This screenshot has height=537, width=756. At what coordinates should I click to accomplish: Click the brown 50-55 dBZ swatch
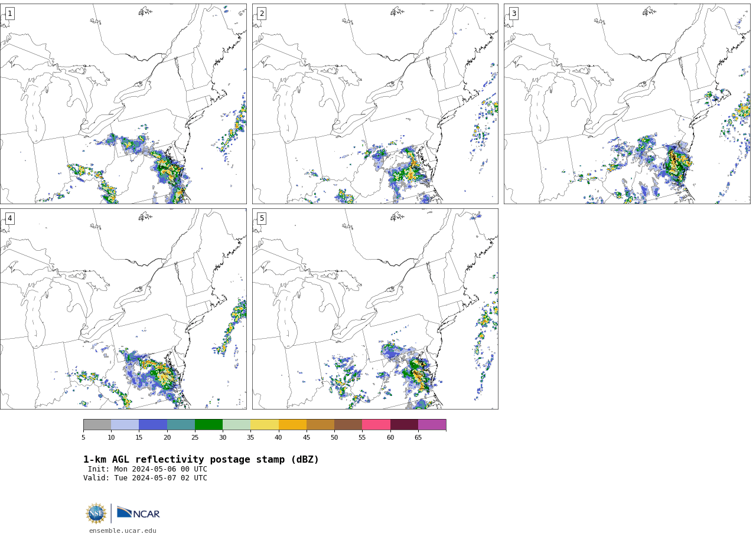click(348, 425)
